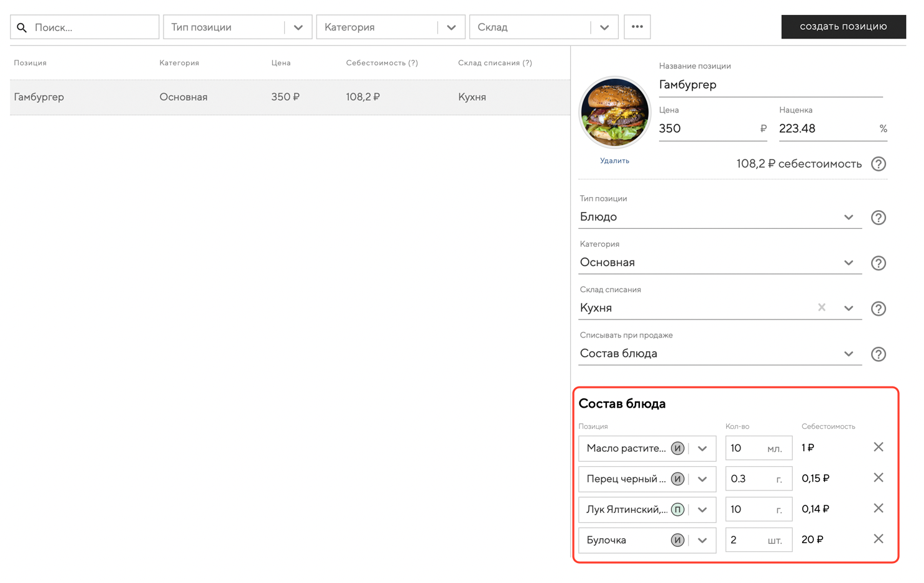Viewport: 924px width, 583px height.
Task: Remove Булочка from dish composition
Action: click(x=878, y=539)
